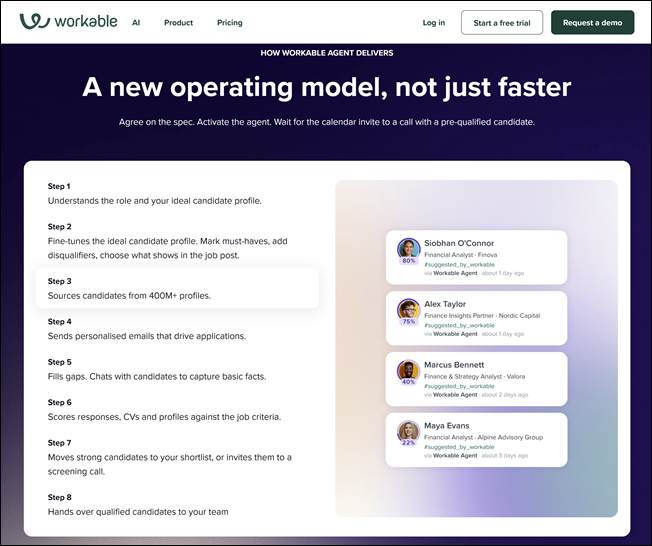Click suggested_by_workable tag on Alex Taylor's card

click(459, 325)
